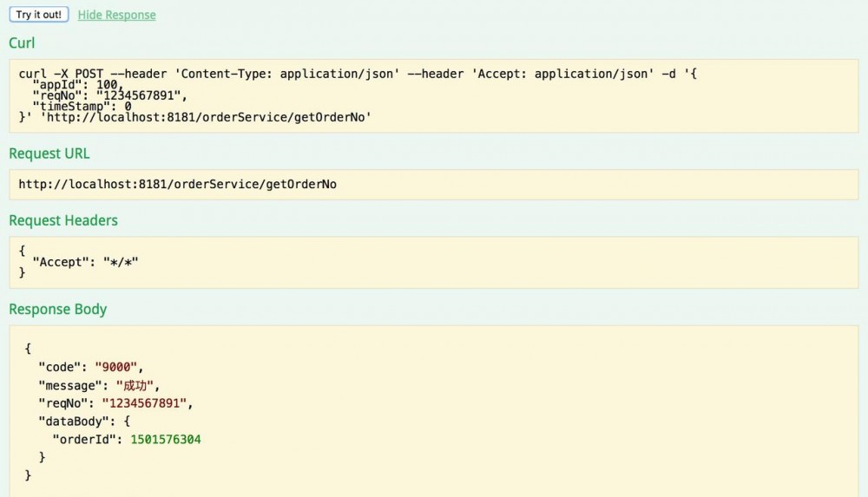This screenshot has height=497, width=868.
Task: Click the Response Body heading
Action: (x=57, y=309)
